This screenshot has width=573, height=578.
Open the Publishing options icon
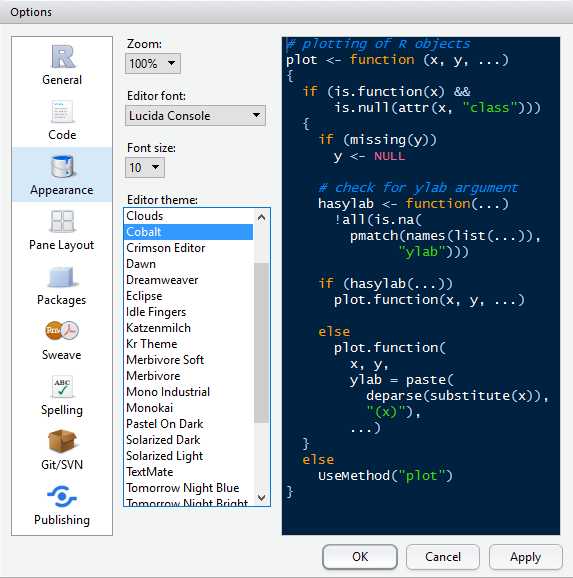[x=62, y=496]
